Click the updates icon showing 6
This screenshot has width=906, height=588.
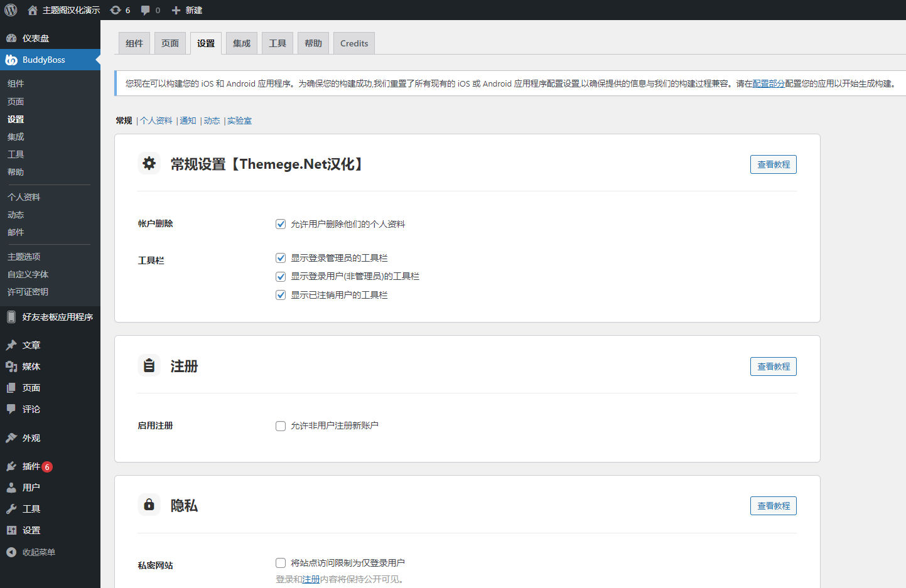coord(116,10)
